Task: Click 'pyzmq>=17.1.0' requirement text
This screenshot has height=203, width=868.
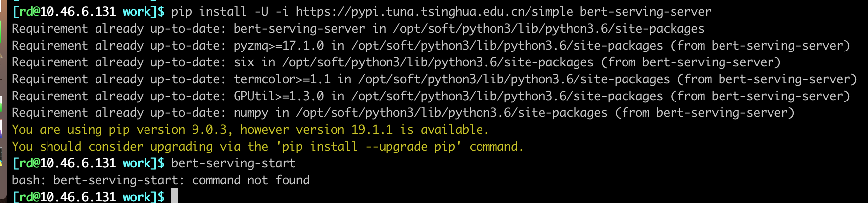Action: pos(279,46)
